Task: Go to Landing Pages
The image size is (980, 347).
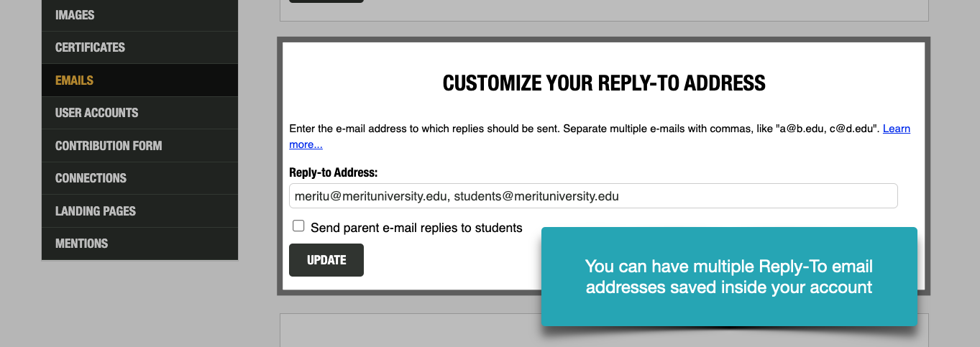Action: click(95, 211)
